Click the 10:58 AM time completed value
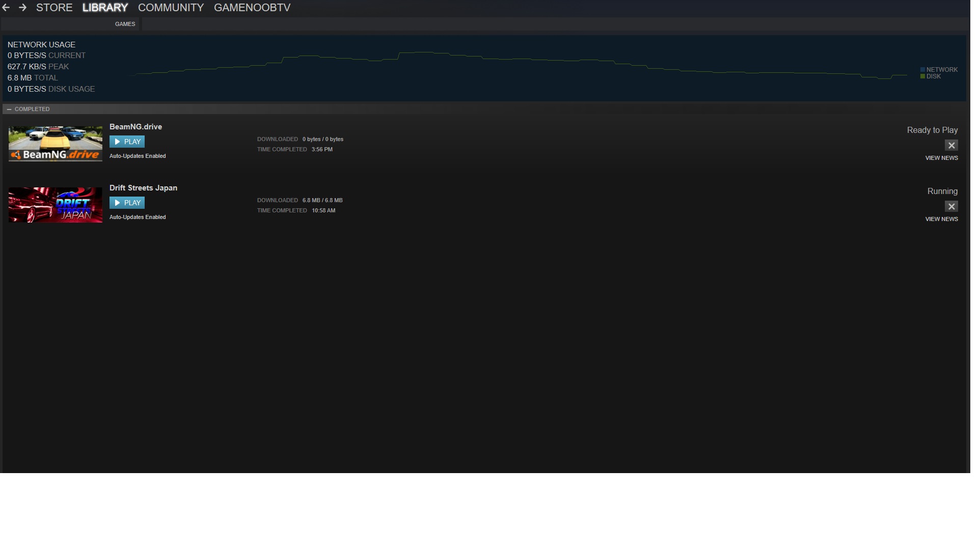This screenshot has width=980, height=550. pyautogui.click(x=323, y=210)
